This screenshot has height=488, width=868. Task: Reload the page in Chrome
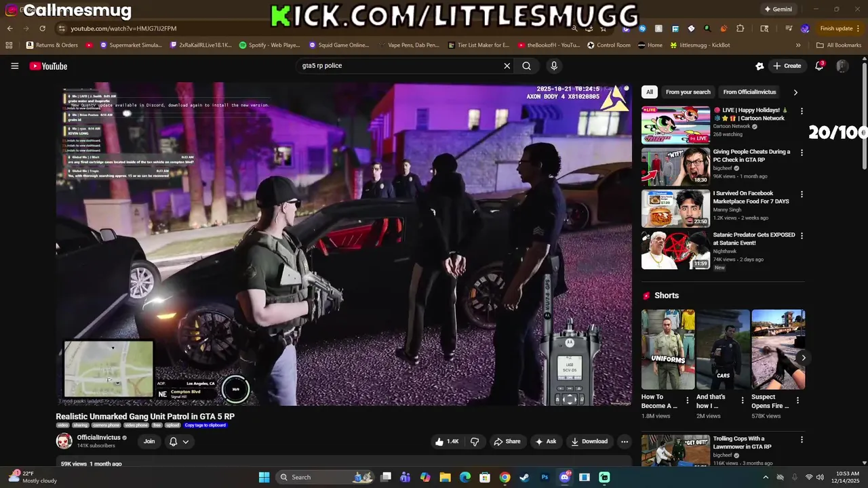click(x=42, y=28)
